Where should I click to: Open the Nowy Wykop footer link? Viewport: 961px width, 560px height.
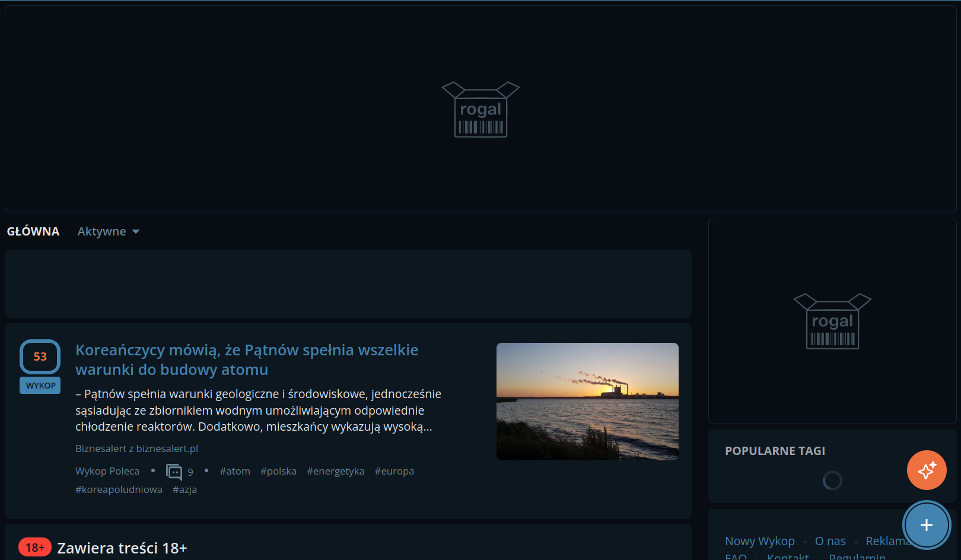[x=759, y=541]
